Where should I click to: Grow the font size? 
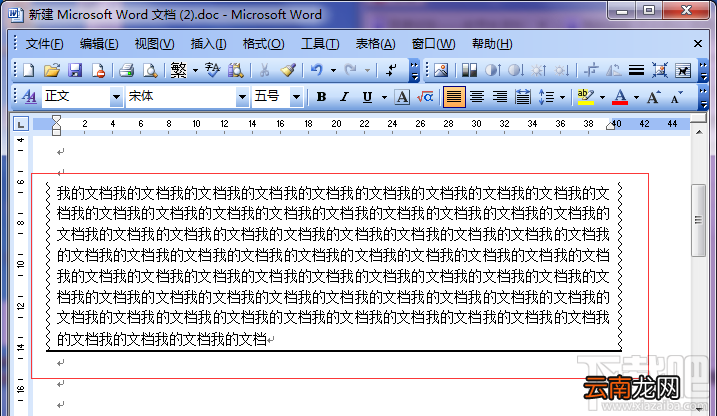[x=653, y=96]
